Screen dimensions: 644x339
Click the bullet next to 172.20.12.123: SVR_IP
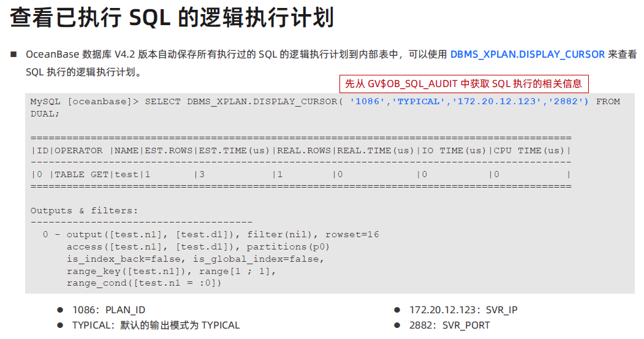397,310
